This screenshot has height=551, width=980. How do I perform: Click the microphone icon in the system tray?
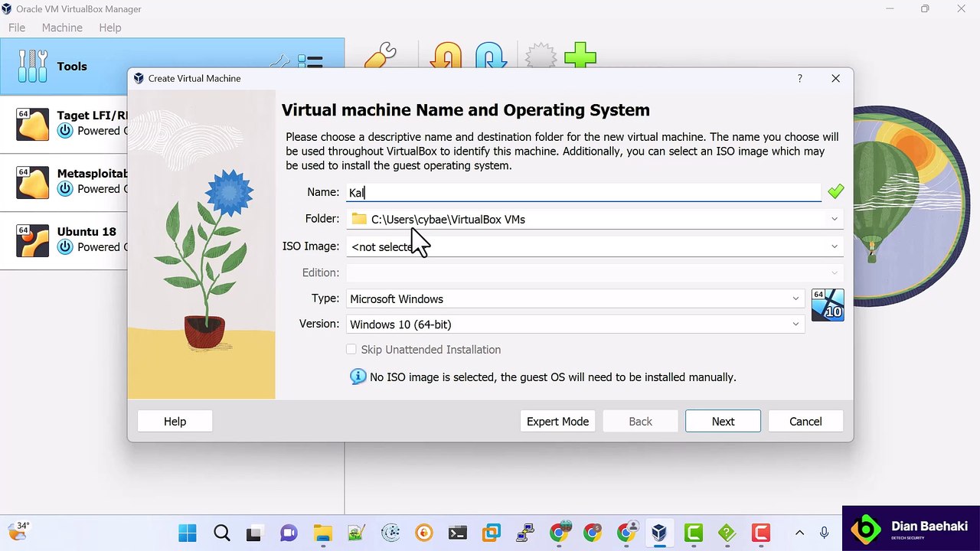(824, 533)
